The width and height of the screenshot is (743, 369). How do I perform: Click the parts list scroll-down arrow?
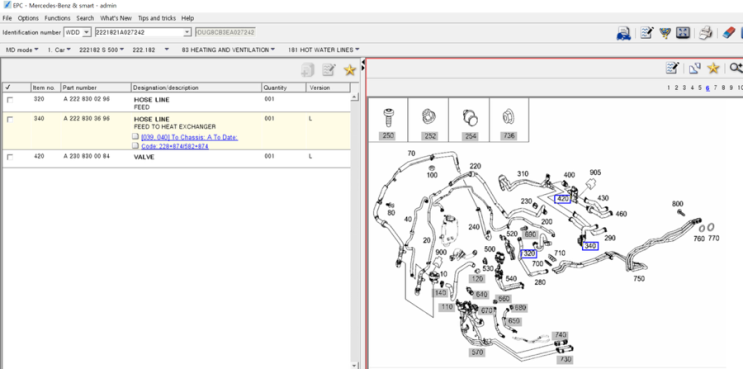(354, 365)
